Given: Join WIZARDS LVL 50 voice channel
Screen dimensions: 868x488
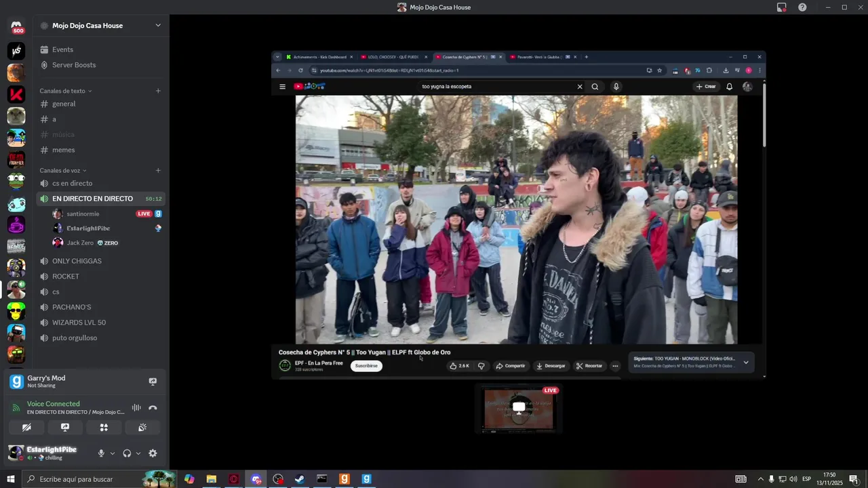Looking at the screenshot, I should [x=101, y=323].
